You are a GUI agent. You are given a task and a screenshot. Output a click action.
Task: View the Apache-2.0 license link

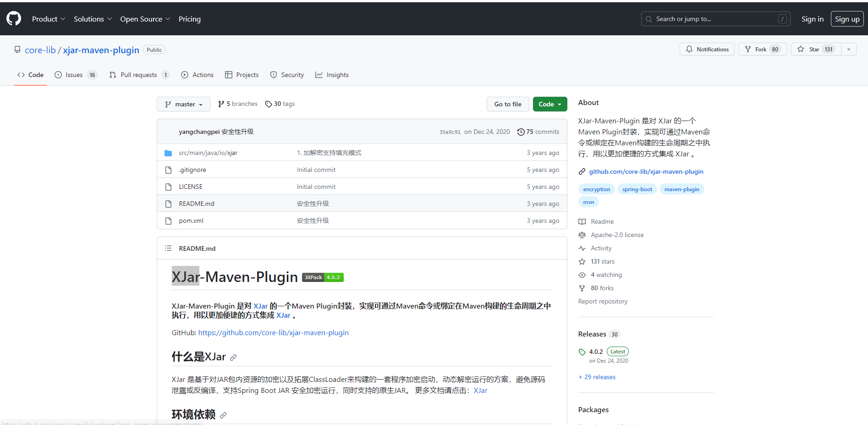click(x=611, y=235)
